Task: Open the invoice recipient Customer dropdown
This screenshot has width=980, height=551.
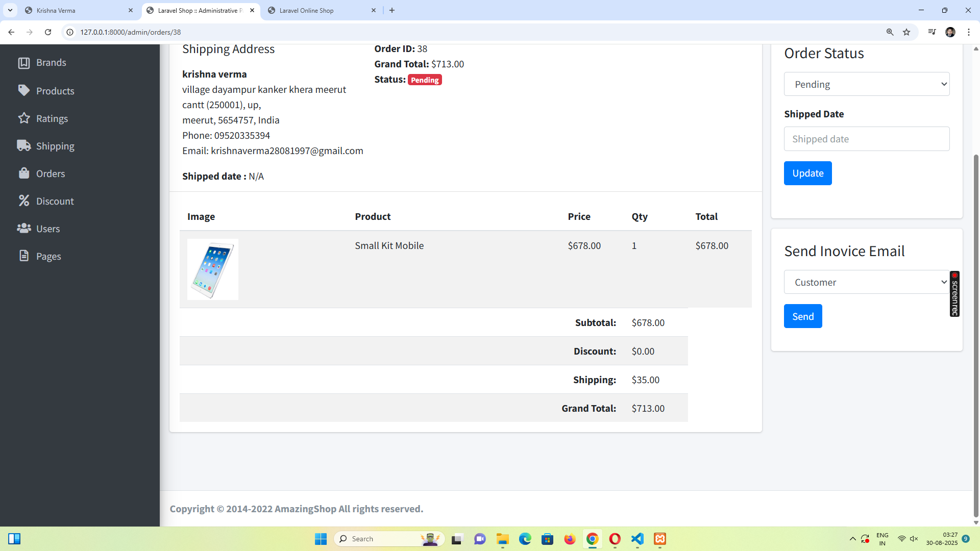Action: pos(867,282)
